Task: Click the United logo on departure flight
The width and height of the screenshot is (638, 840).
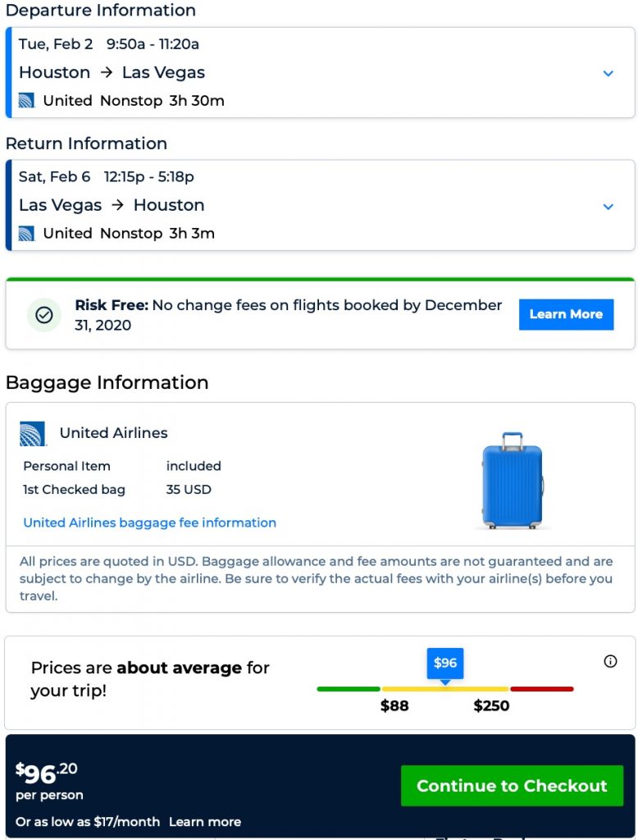Action: (27, 101)
